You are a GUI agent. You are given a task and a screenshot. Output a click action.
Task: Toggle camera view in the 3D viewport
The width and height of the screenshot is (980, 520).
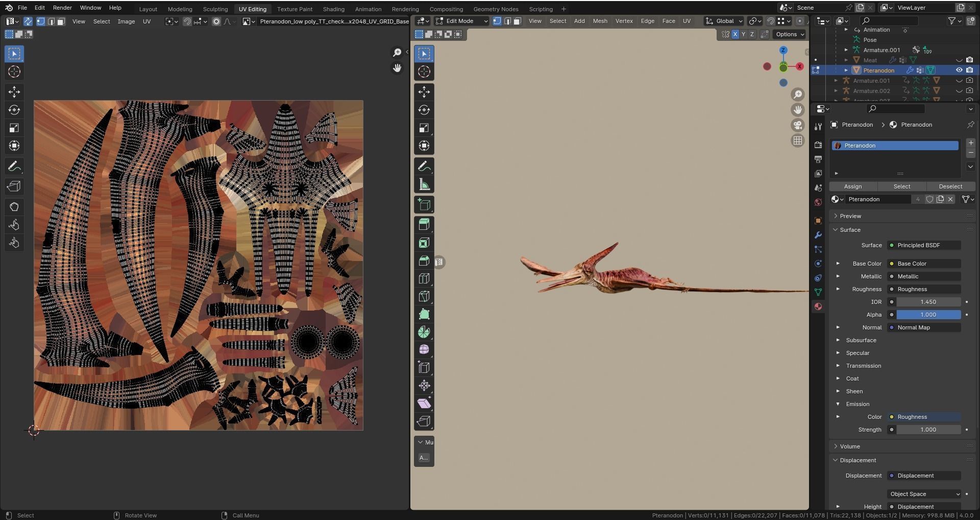pyautogui.click(x=798, y=125)
